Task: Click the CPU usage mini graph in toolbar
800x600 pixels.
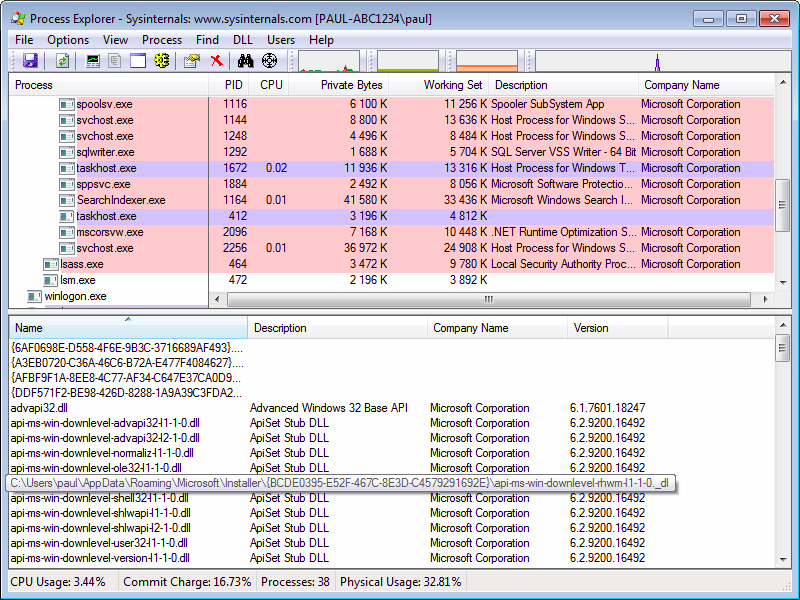Action: pos(329,62)
